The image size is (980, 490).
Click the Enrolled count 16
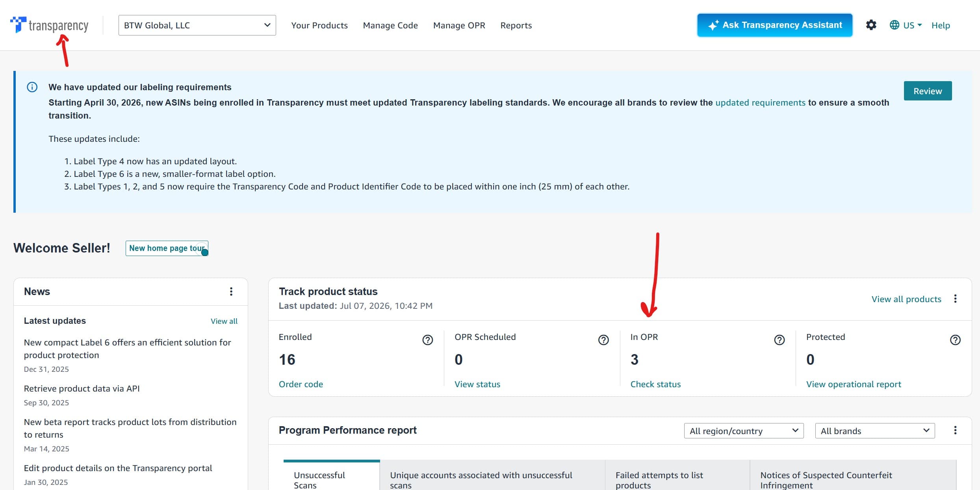point(287,360)
